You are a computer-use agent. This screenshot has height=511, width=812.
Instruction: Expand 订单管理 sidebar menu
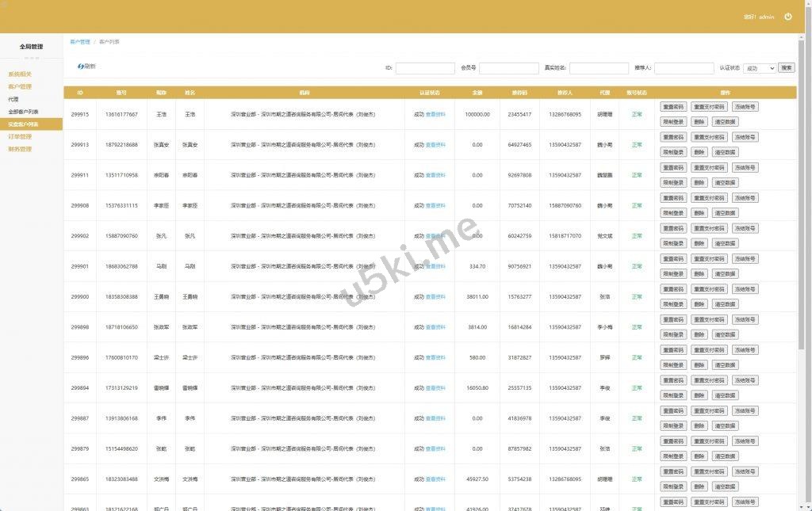20,136
